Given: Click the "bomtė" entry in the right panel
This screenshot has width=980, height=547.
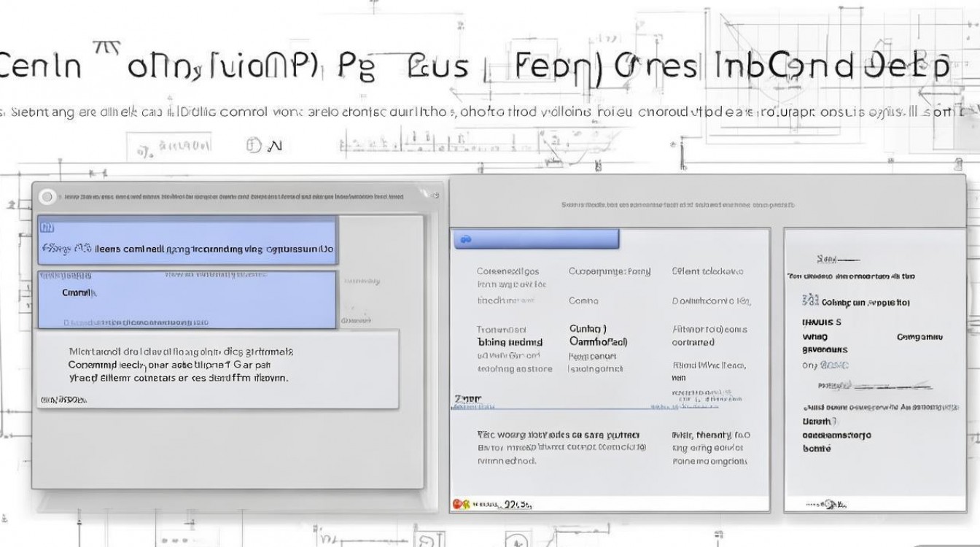Looking at the screenshot, I should pos(817,449).
